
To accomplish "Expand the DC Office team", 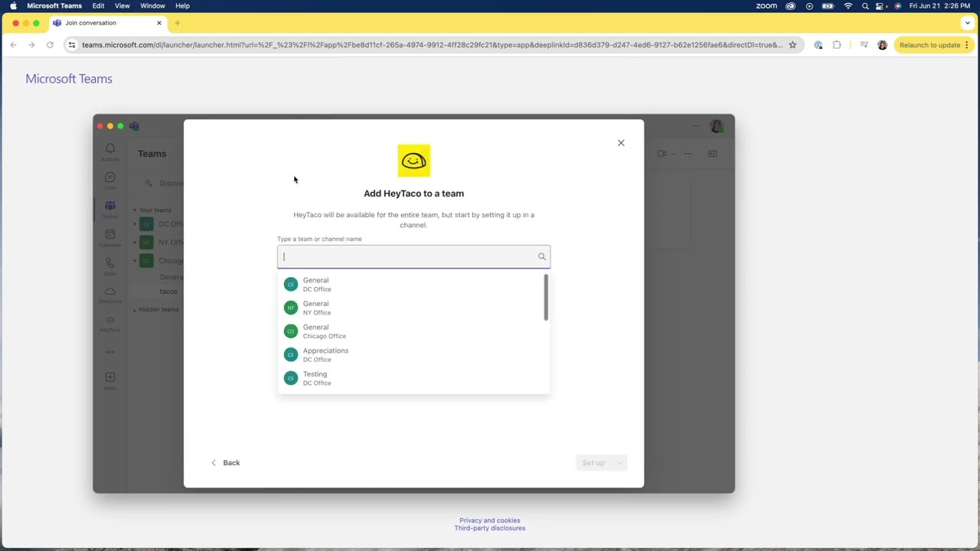I will pos(135,224).
